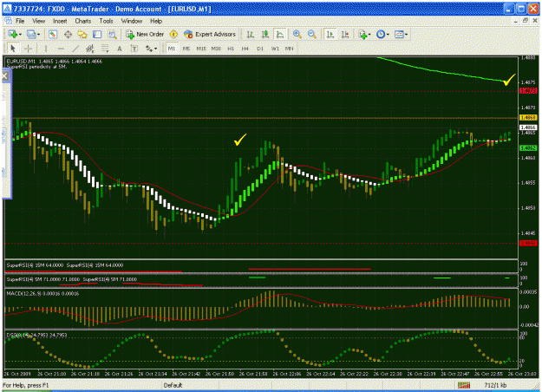The width and height of the screenshot is (542, 392).
Task: Select the trendline drawing tool
Action: pos(75,49)
